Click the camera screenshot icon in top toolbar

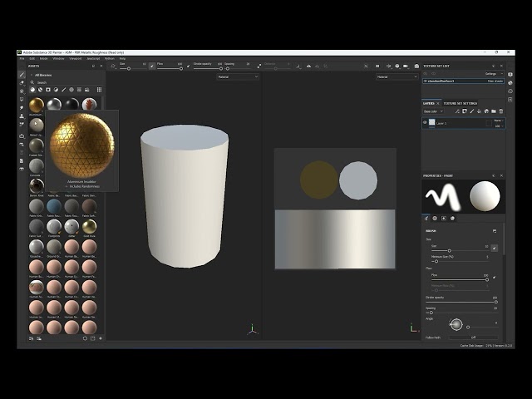click(x=416, y=66)
